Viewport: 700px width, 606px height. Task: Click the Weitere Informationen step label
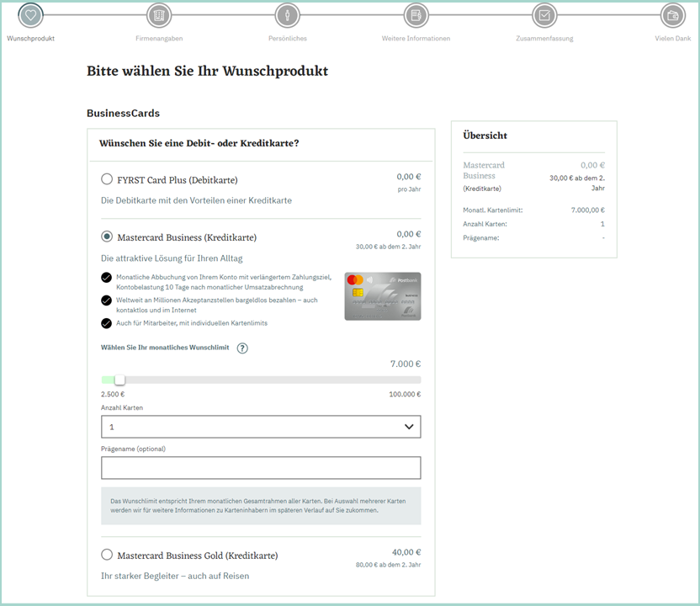(416, 39)
